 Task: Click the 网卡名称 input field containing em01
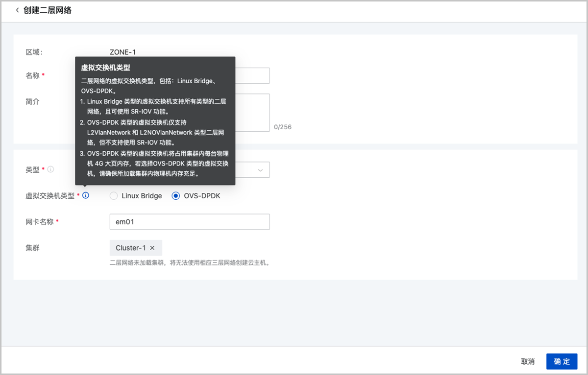[x=190, y=222]
